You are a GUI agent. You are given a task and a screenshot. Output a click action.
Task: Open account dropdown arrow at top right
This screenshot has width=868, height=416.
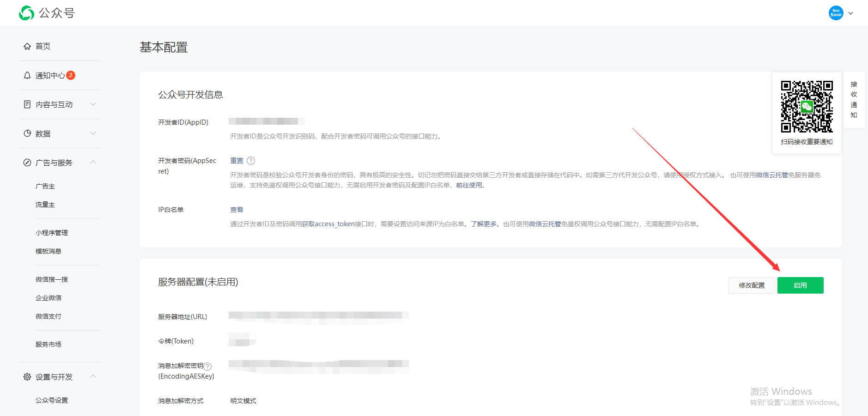(850, 13)
